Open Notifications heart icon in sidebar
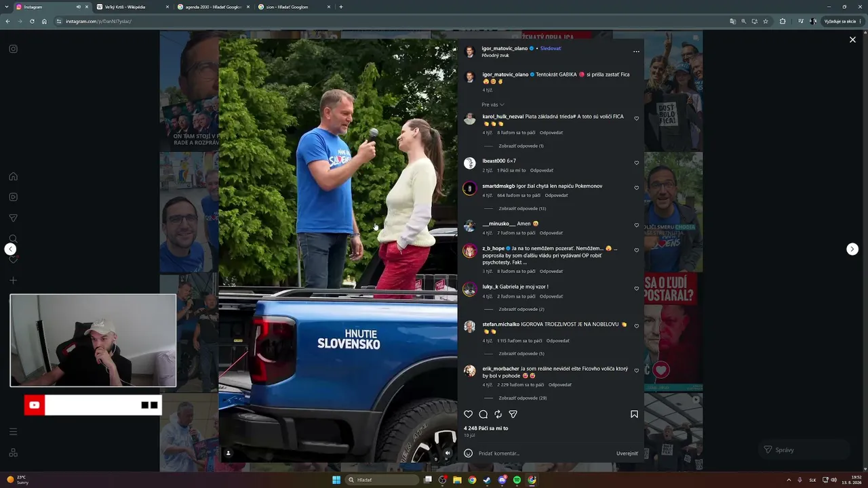Image resolution: width=868 pixels, height=488 pixels. (13, 260)
